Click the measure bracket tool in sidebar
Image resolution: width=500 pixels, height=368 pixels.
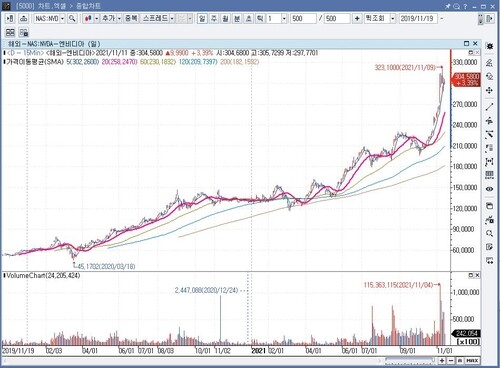(489, 162)
